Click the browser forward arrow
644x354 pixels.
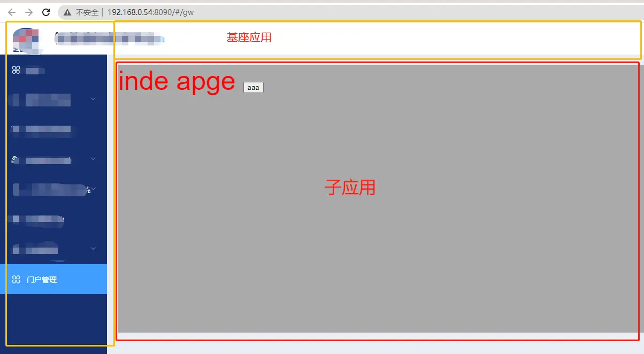tap(29, 12)
